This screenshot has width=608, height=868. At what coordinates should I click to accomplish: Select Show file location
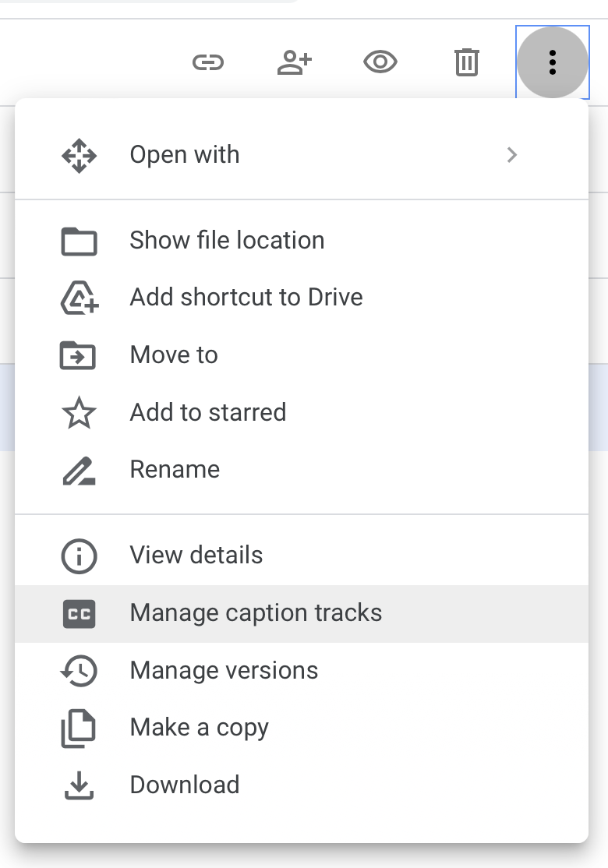coord(227,241)
